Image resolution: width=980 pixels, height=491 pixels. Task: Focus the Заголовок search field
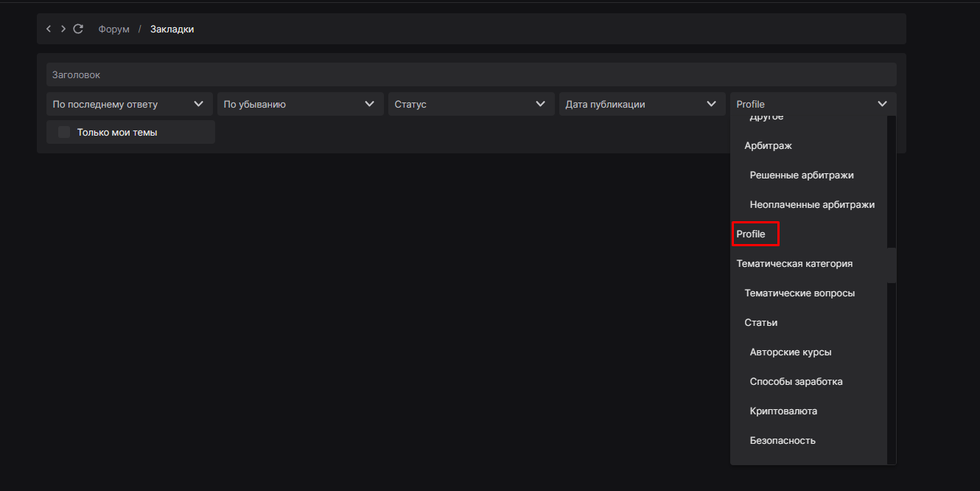coord(471,74)
